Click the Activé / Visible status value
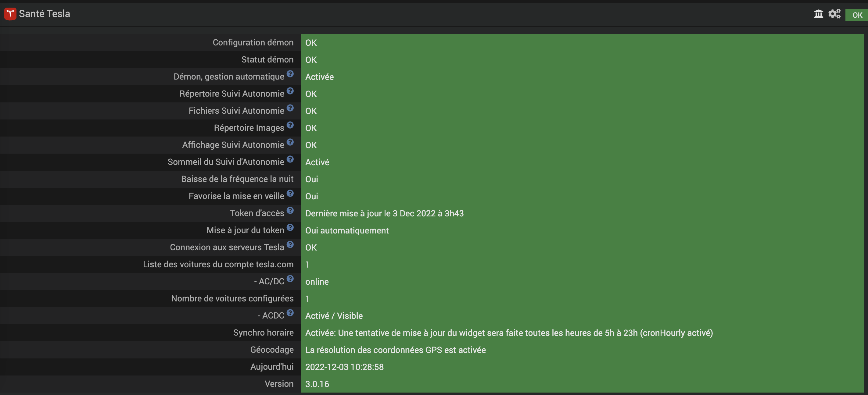The image size is (868, 395). point(334,316)
